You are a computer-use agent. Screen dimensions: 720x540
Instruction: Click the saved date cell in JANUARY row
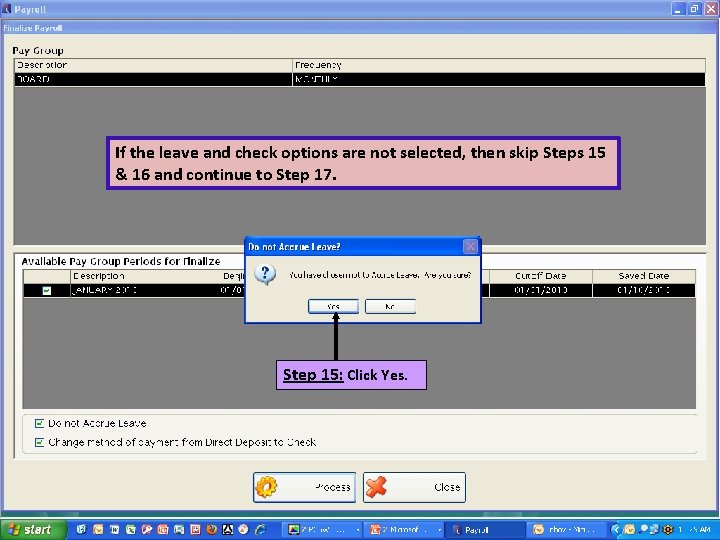click(x=644, y=291)
